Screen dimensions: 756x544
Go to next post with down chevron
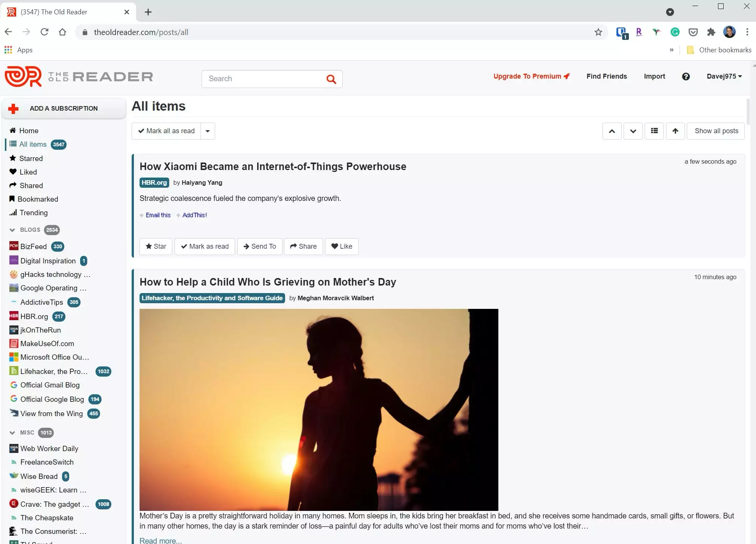click(633, 131)
